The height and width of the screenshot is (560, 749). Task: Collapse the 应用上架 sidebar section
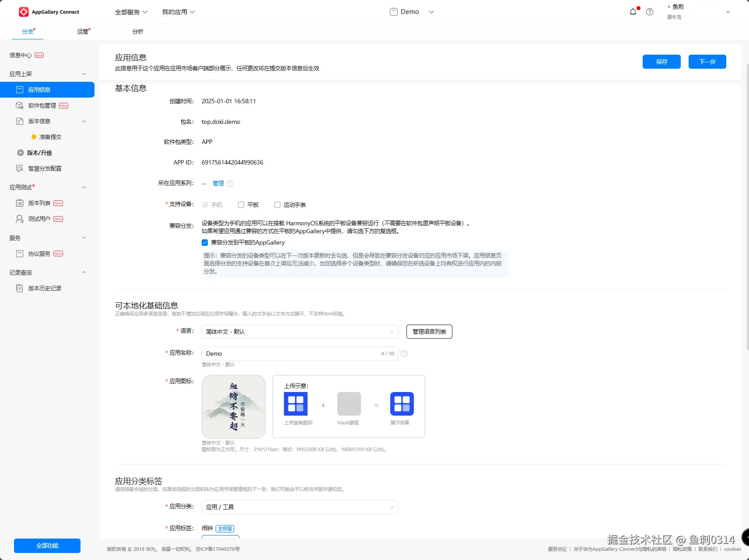pos(84,74)
